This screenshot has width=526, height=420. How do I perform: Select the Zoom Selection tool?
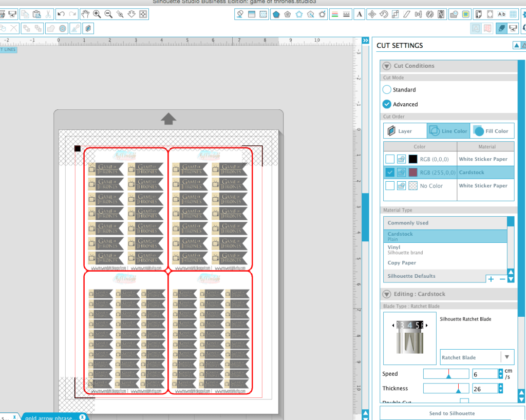120,14
